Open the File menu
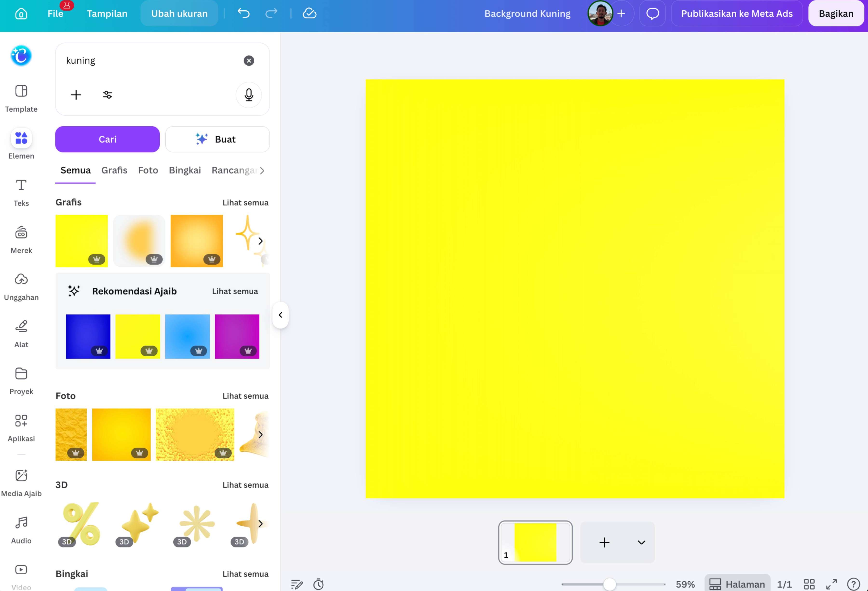The image size is (868, 591). 55,14
